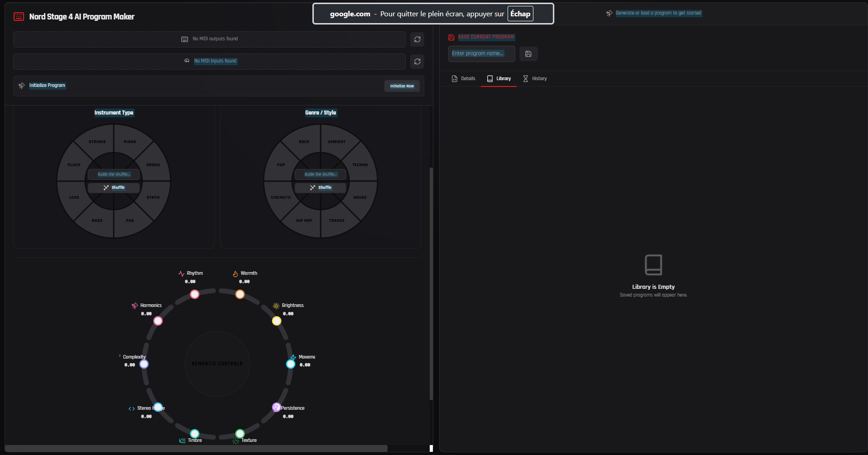
Task: Click the Texture control knob
Action: pos(240,434)
